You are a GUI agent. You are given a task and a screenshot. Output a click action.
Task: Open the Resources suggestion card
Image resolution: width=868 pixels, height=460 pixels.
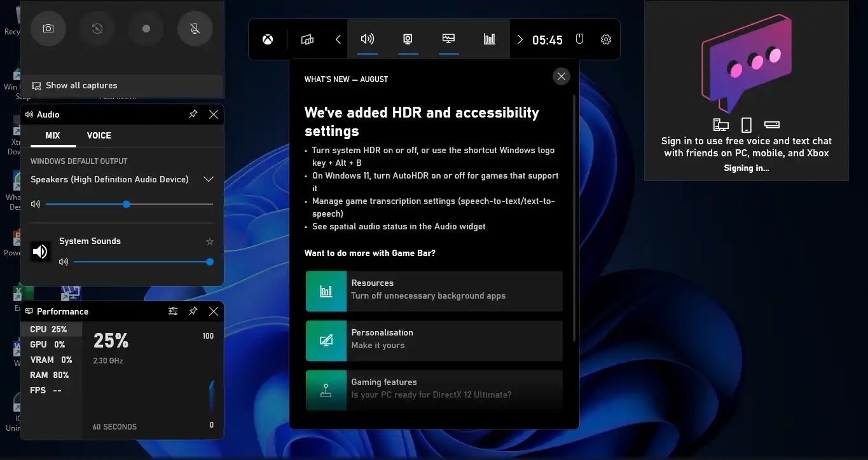(x=434, y=291)
